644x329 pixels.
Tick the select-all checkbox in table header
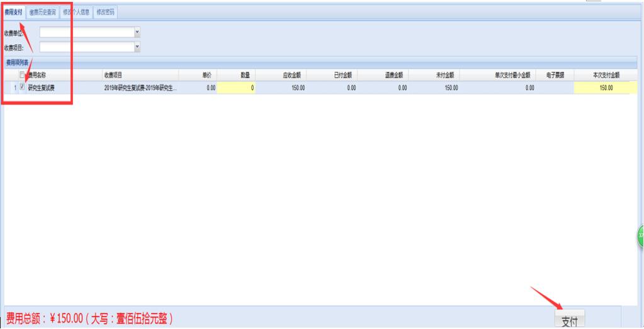(23, 75)
